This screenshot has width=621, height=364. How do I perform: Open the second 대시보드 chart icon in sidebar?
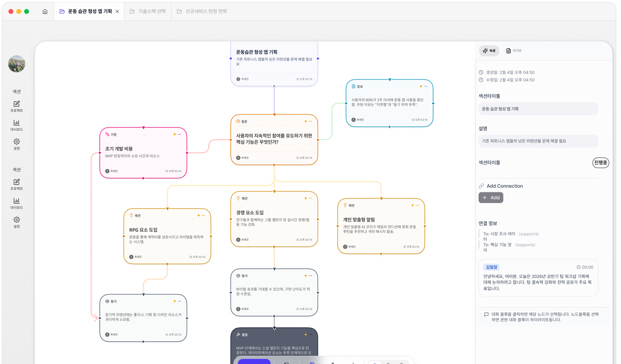pos(16,201)
